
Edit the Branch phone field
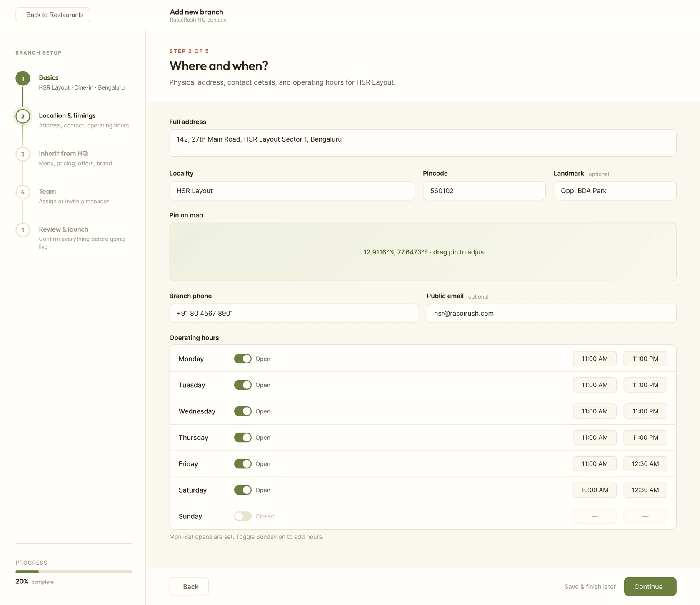(x=294, y=313)
